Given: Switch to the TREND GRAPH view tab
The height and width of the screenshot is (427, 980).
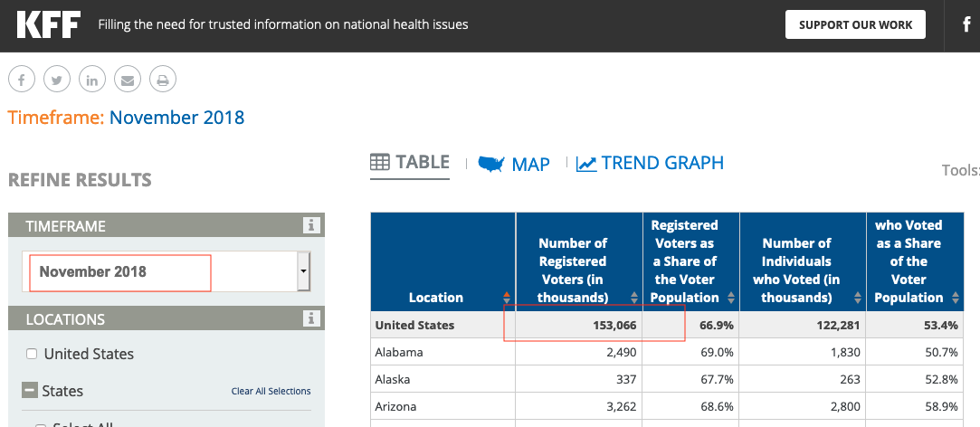Looking at the screenshot, I should [x=650, y=163].
